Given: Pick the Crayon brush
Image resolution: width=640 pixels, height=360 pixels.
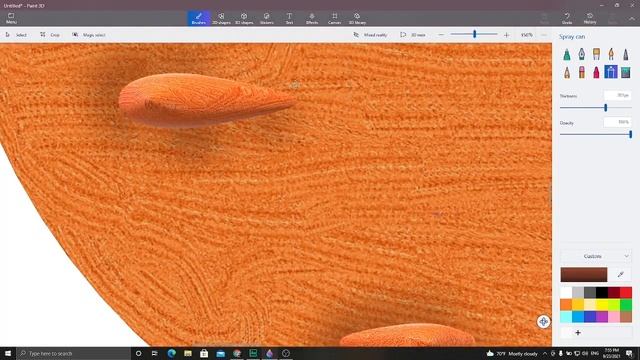Looking at the screenshot, I should tap(596, 72).
